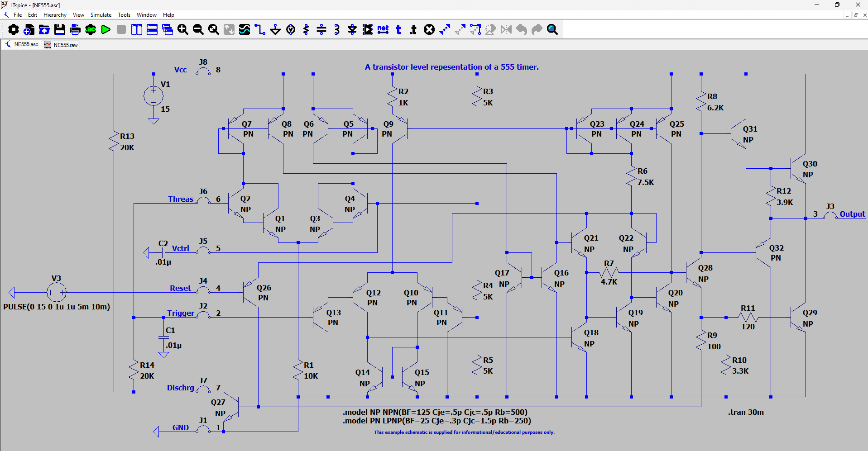The image size is (868, 451).
Task: Select the Resistor placement tool
Action: pyautogui.click(x=306, y=30)
